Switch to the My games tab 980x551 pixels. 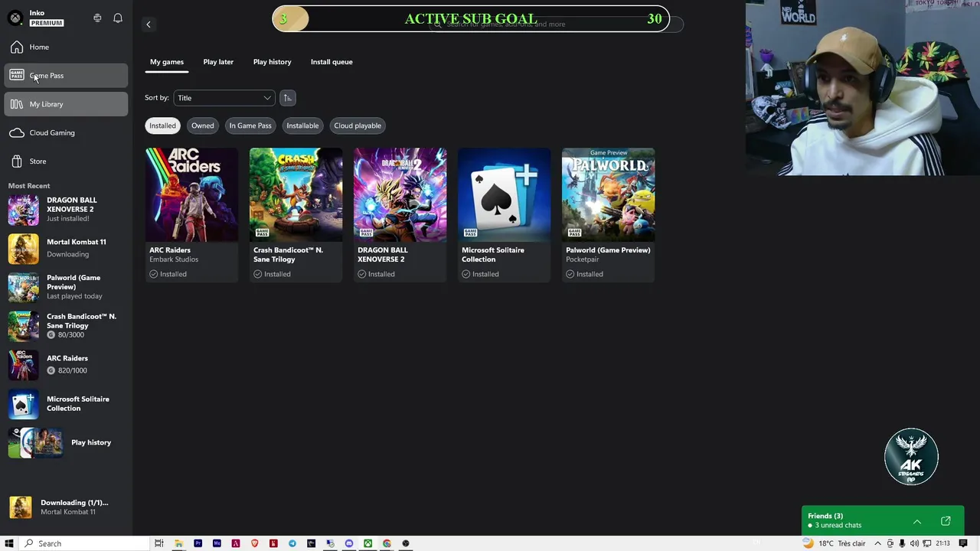167,62
